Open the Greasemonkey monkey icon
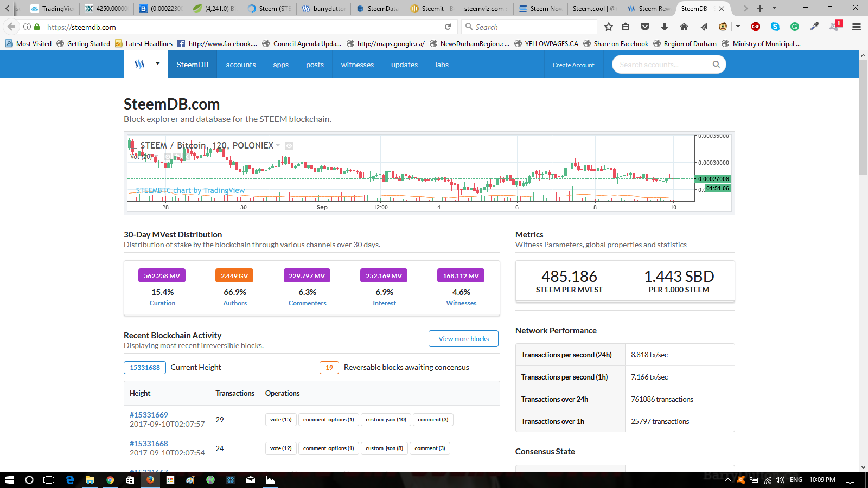Screen dimensions: 868x488 (723, 27)
